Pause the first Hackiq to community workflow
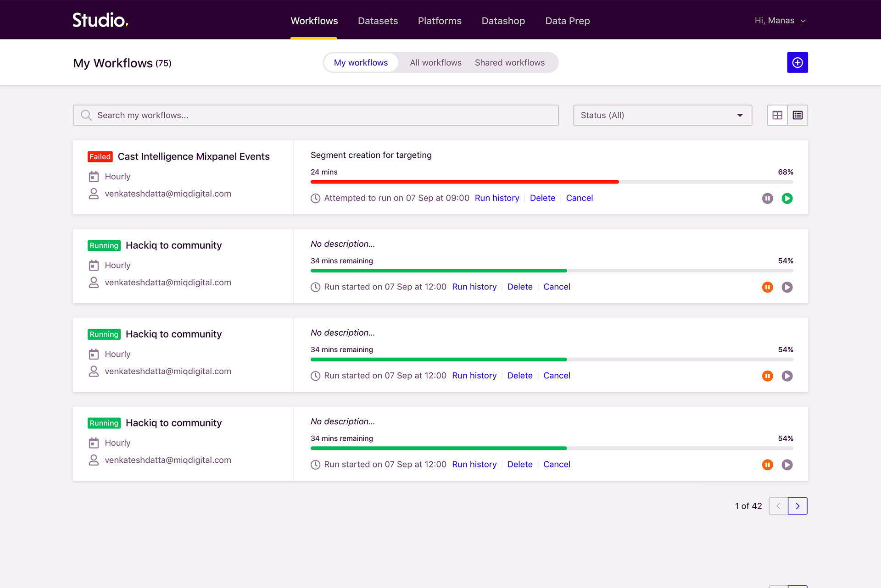Screen dimensions: 881x588 coord(767,287)
